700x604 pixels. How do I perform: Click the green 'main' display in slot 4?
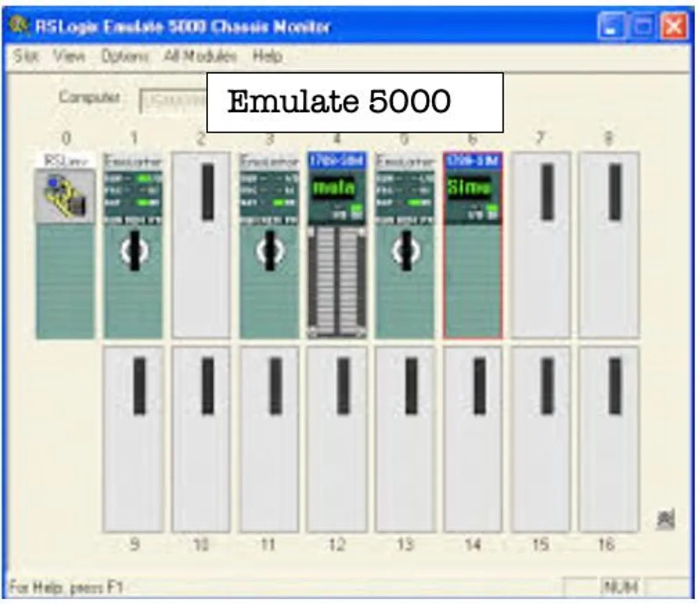coord(334,188)
